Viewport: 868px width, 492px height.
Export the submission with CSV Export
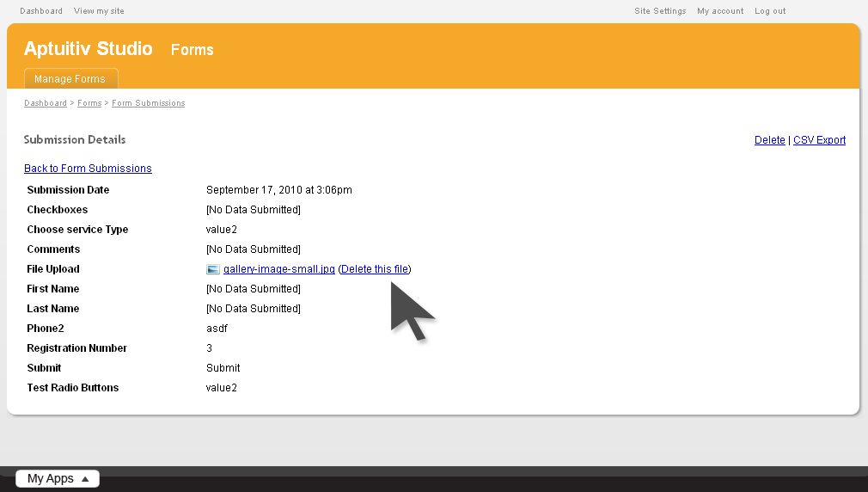coord(819,140)
